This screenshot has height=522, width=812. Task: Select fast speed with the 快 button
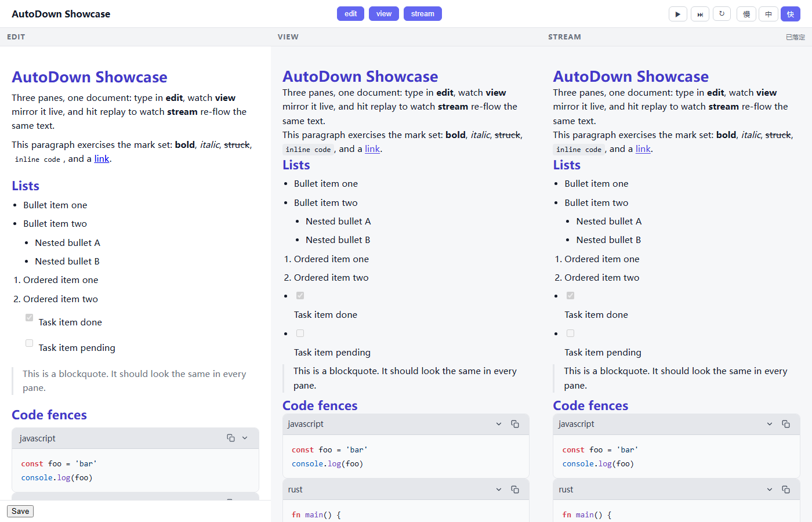(791, 14)
